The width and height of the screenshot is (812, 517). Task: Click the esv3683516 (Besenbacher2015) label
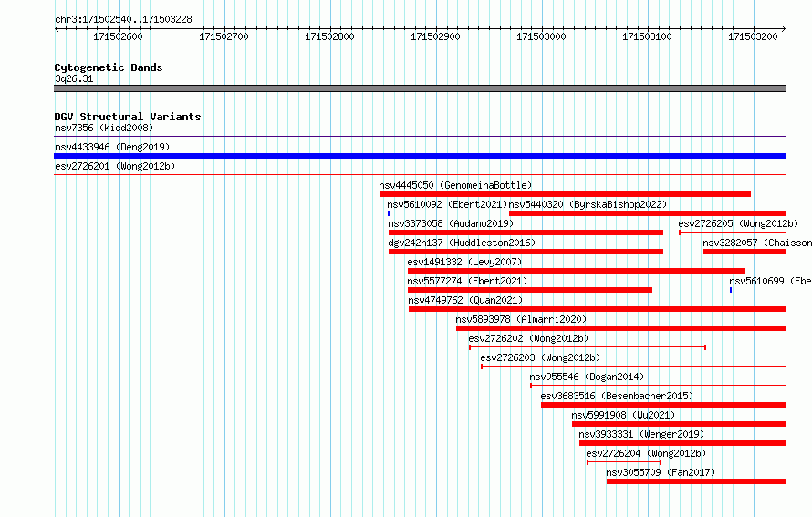617,396
